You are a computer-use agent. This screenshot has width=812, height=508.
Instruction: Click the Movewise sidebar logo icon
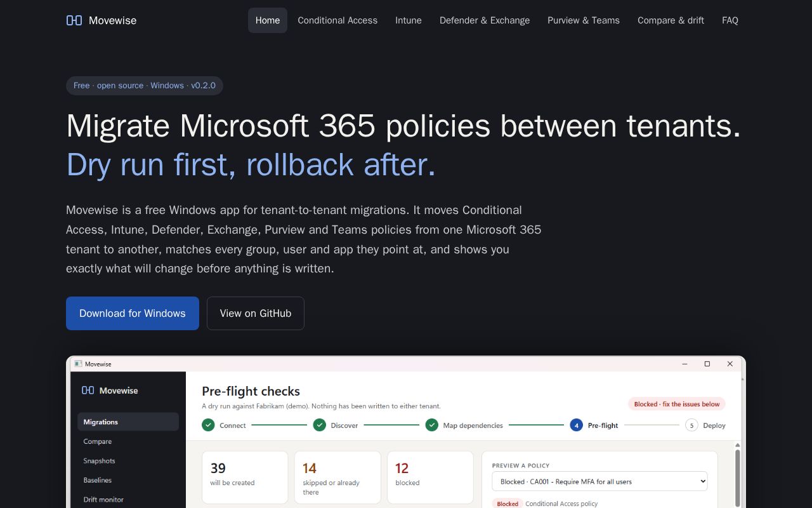pos(88,391)
